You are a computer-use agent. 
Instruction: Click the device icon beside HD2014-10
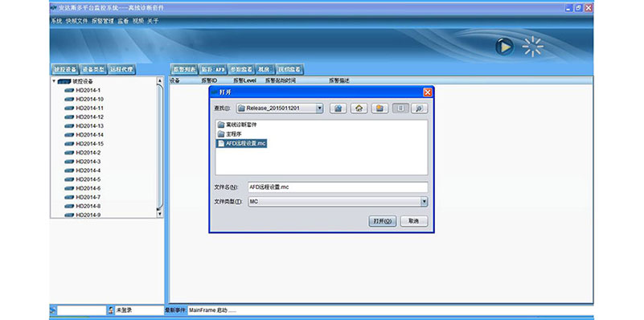point(69,100)
